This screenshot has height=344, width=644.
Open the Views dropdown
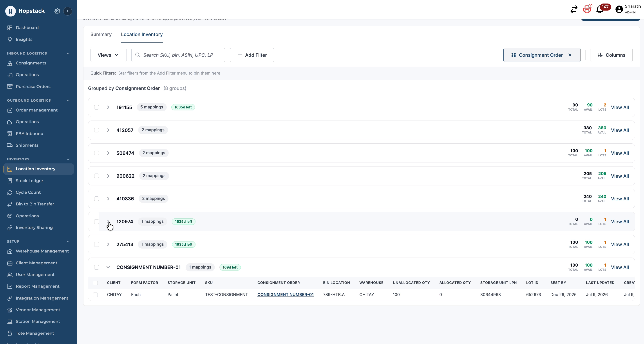pos(109,55)
